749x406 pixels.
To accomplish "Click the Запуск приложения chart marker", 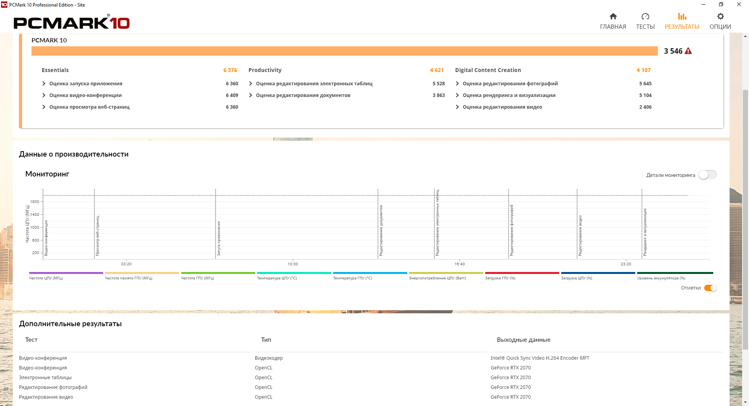I will pyautogui.click(x=219, y=238).
